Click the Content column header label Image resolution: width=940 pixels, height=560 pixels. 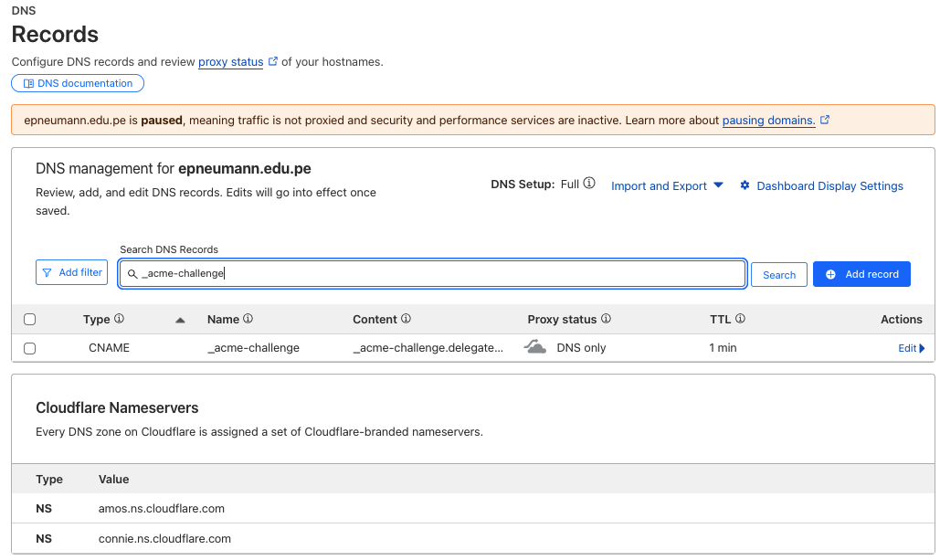coord(375,320)
